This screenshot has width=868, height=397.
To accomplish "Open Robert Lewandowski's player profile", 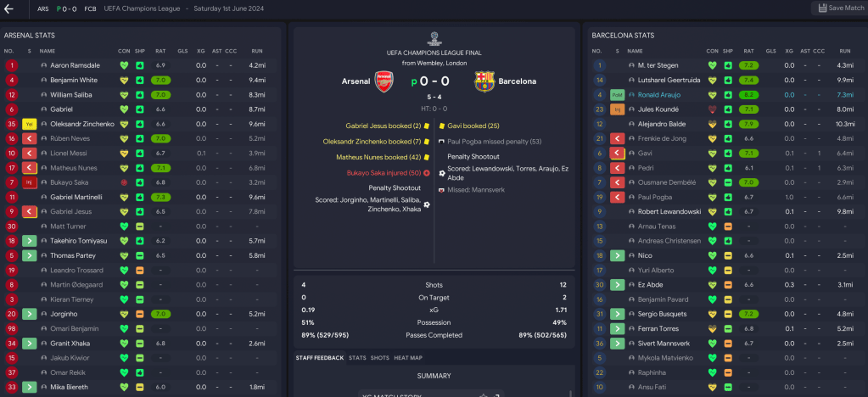I will pyautogui.click(x=669, y=211).
